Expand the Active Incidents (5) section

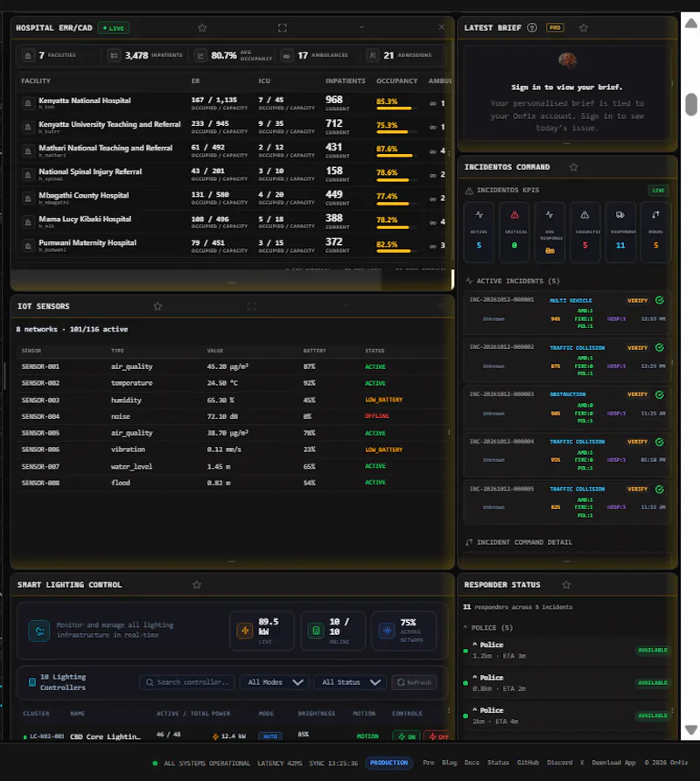tap(513, 281)
